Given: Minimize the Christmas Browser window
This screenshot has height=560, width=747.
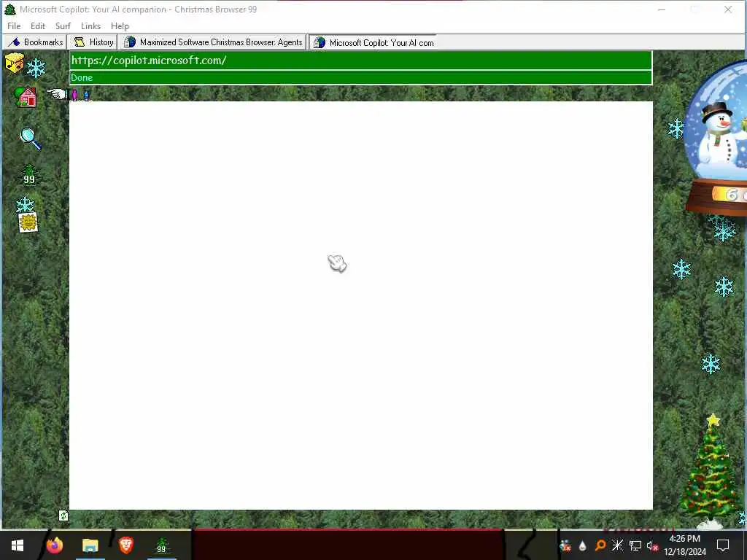Looking at the screenshot, I should pyautogui.click(x=662, y=9).
